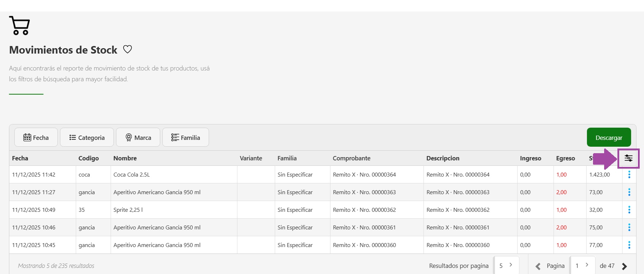
Task: Open actions menu for Remito 00000360 row
Action: point(629,245)
